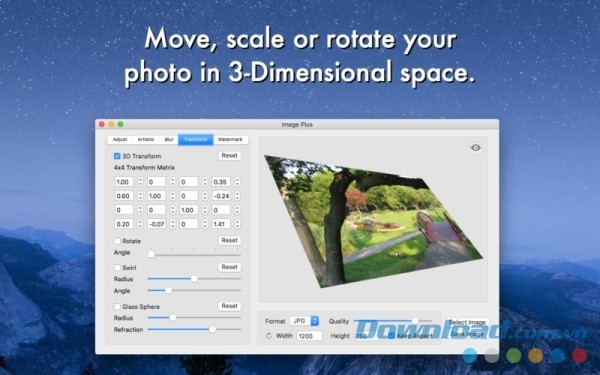
Task: Click the Glass Sphere Radius slider
Action: click(194, 318)
